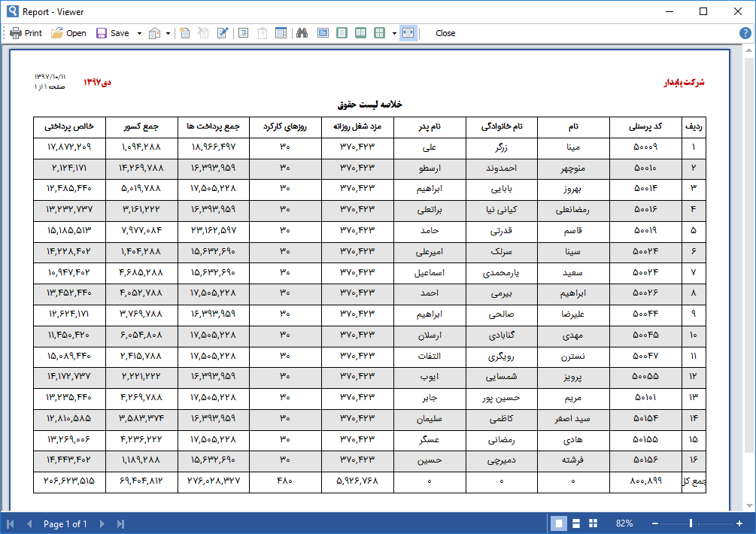Click the 'جمع کسور' column header
The image size is (756, 534).
pyautogui.click(x=141, y=127)
